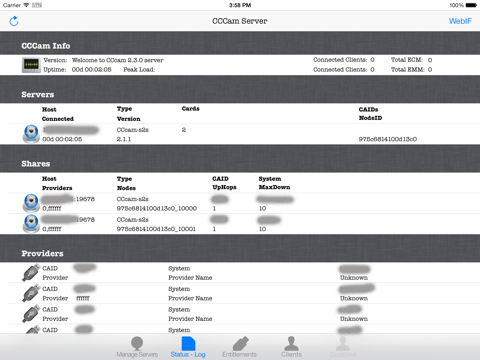480x360 pixels.
Task: Open the Entitlements tab
Action: 240,347
